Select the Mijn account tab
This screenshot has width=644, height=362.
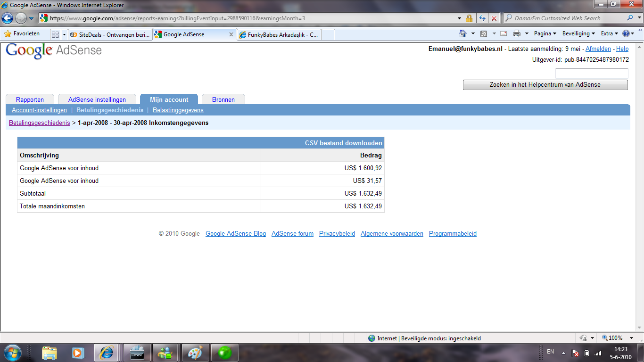point(169,99)
